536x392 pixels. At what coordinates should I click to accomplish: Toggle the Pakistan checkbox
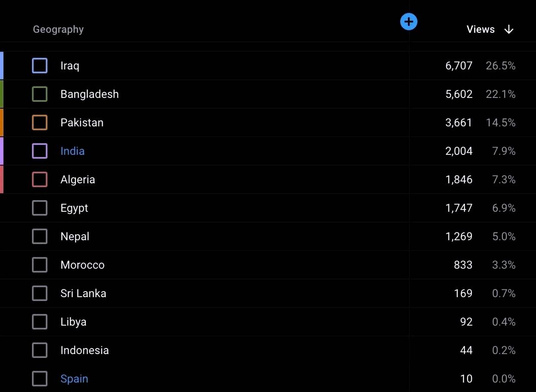(x=40, y=122)
